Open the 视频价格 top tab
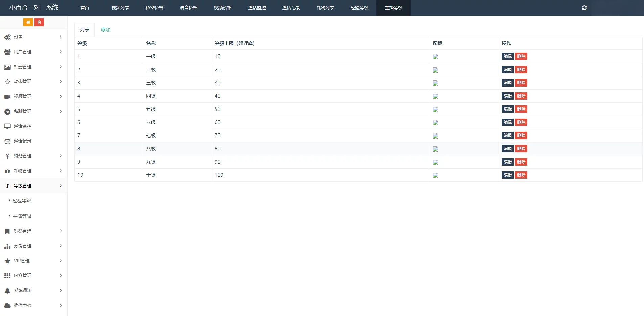This screenshot has height=316, width=644. click(x=223, y=8)
